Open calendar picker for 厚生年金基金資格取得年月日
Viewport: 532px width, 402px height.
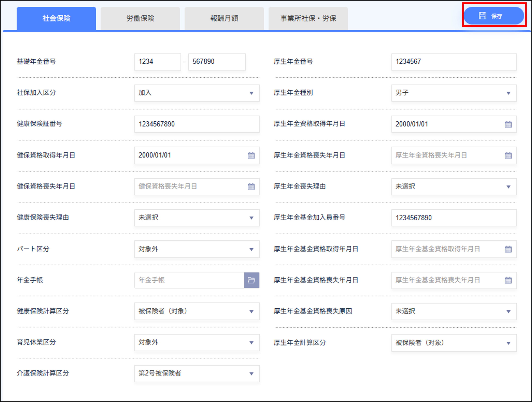click(x=508, y=249)
